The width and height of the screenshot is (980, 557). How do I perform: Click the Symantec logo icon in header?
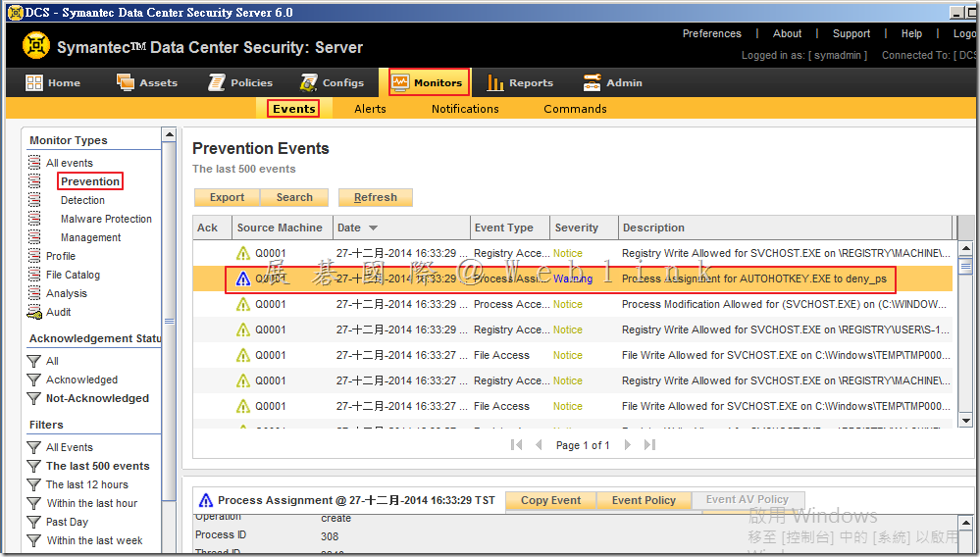click(x=36, y=45)
